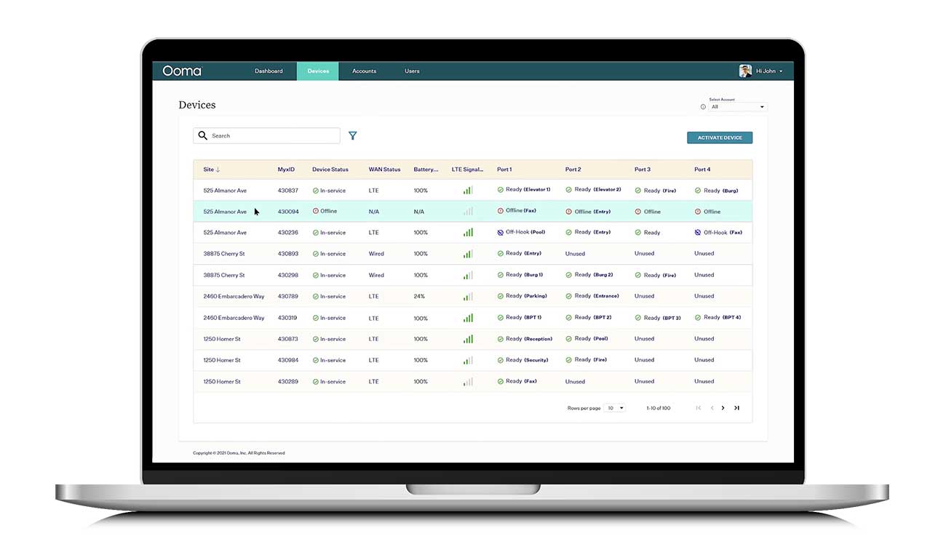Screen dimensions: 946x560
Task: Click the Battery column header
Action: [x=426, y=169]
